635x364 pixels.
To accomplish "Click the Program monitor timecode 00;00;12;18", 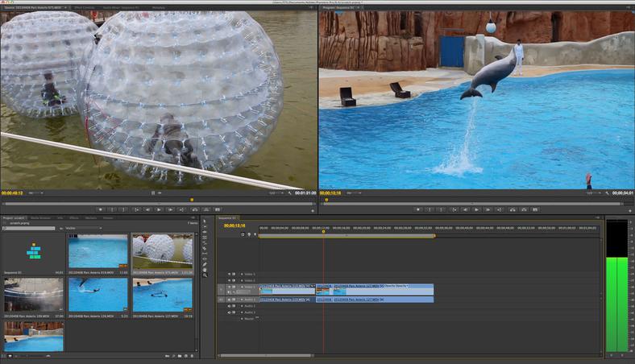I will (330, 193).
